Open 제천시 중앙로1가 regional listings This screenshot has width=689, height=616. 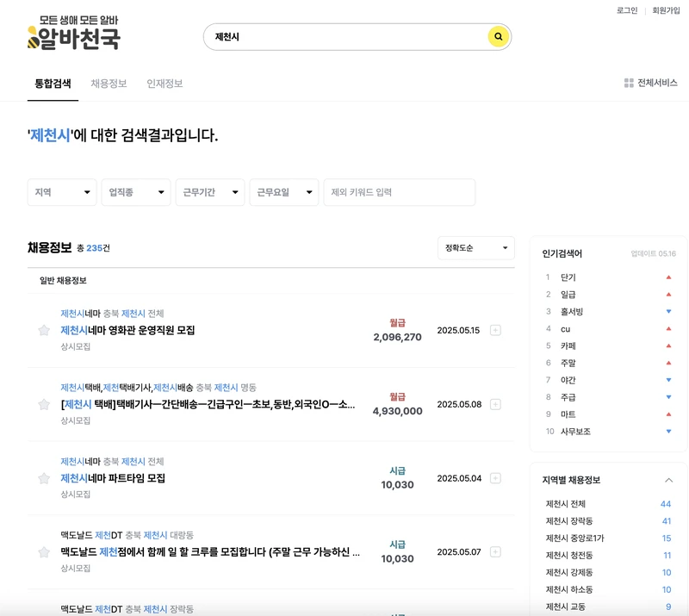[574, 538]
